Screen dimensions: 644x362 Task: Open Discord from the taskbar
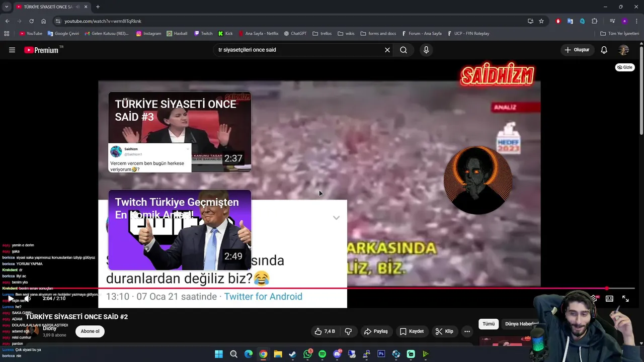point(337,354)
